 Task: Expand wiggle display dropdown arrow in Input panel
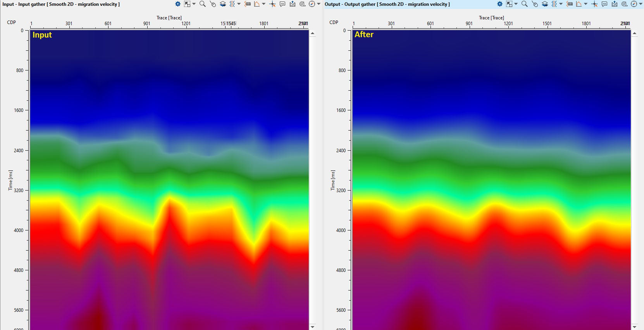239,4
